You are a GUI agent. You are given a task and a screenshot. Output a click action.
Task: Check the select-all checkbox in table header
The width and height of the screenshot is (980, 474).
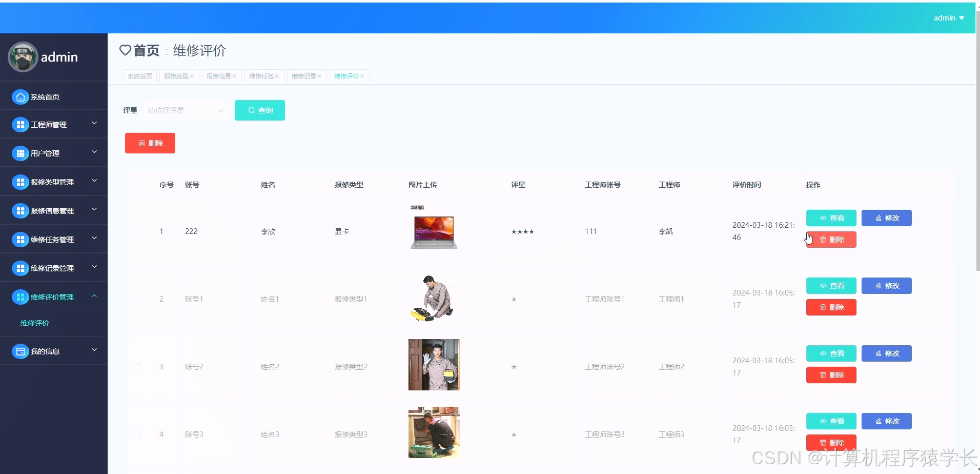click(x=137, y=185)
